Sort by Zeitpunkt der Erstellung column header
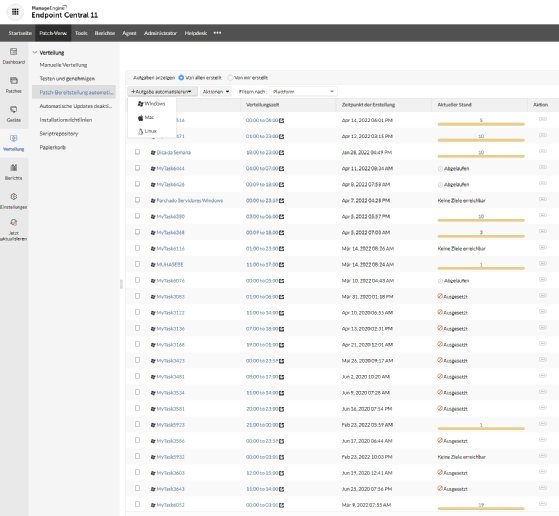The width and height of the screenshot is (559, 516). 368,105
